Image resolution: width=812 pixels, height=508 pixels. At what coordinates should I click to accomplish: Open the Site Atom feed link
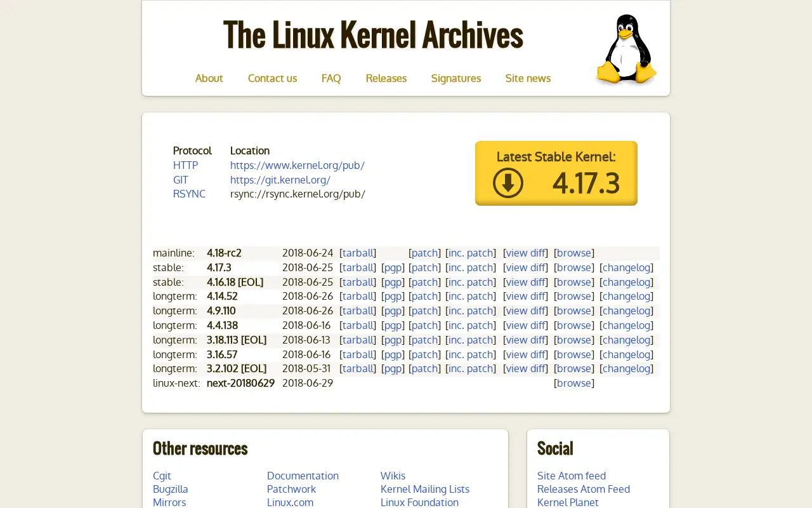click(x=572, y=476)
